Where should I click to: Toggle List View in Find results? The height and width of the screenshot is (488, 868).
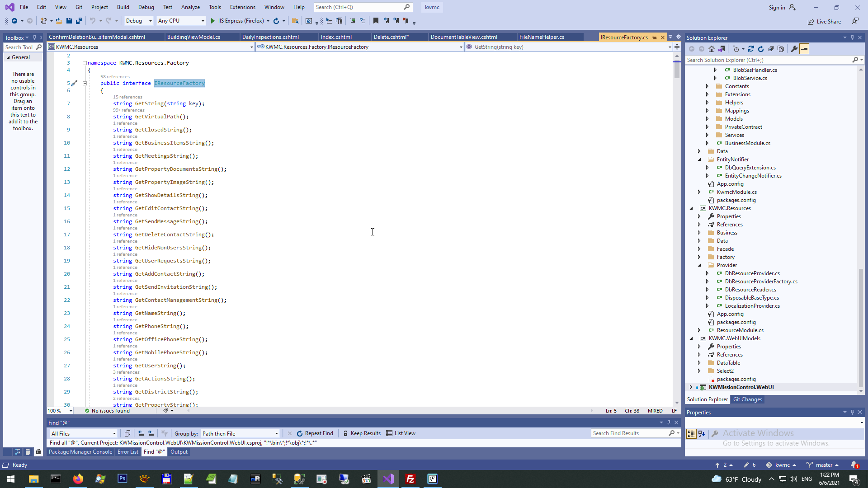(x=401, y=433)
